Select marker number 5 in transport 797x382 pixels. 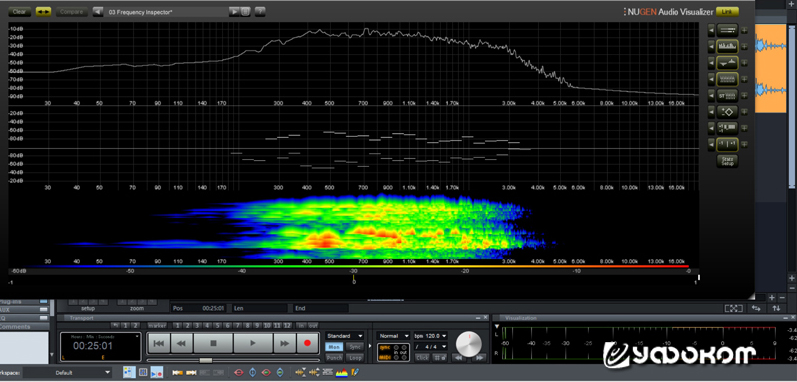pyautogui.click(x=218, y=325)
